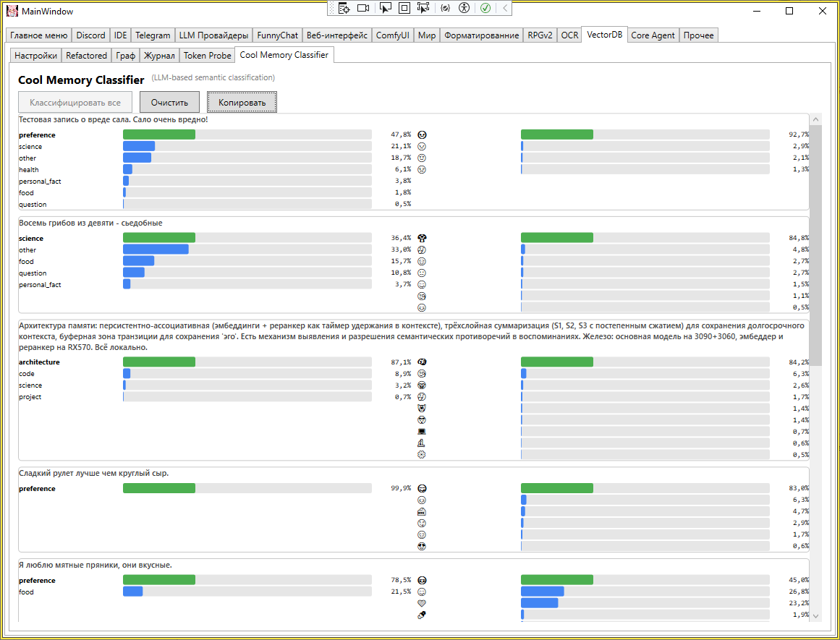840x640 pixels.
Task: Click the Очистить button
Action: (x=170, y=102)
